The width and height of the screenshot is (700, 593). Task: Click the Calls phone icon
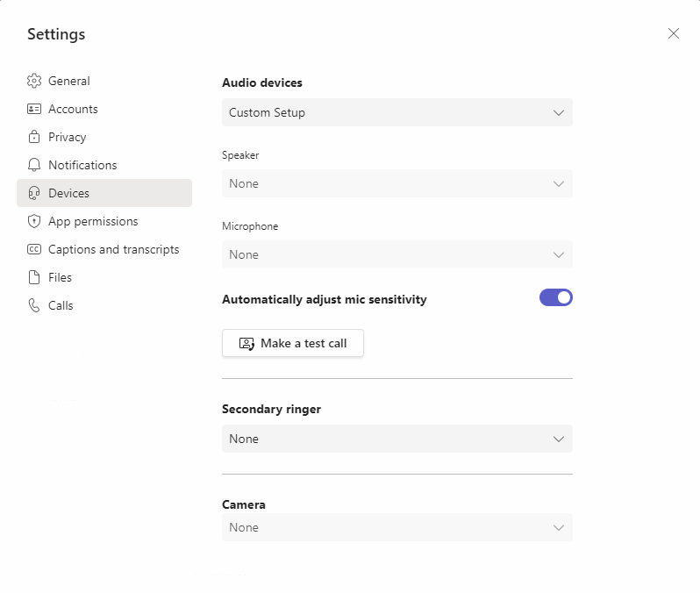pyautogui.click(x=34, y=305)
